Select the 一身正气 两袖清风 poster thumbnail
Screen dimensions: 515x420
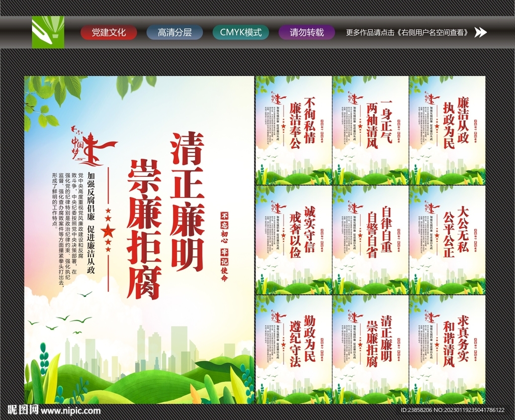coord(370,131)
